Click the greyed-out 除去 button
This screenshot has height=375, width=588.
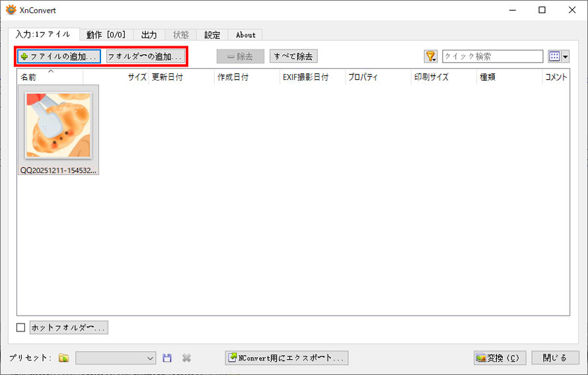pos(240,57)
